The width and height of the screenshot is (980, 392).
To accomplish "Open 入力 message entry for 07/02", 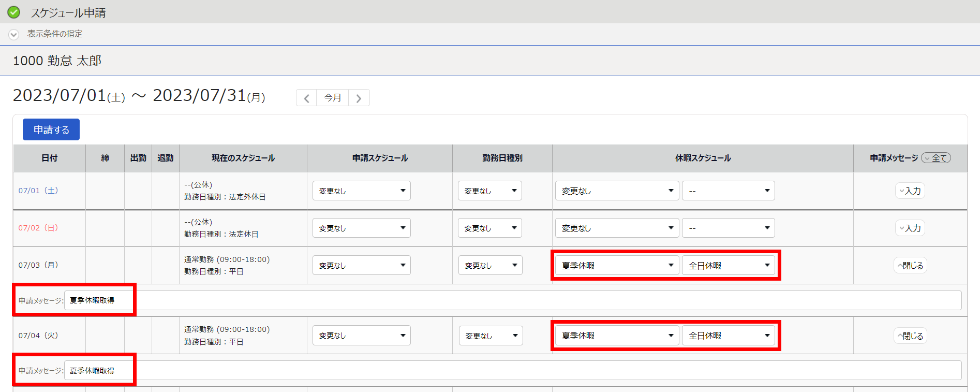I will click(910, 228).
